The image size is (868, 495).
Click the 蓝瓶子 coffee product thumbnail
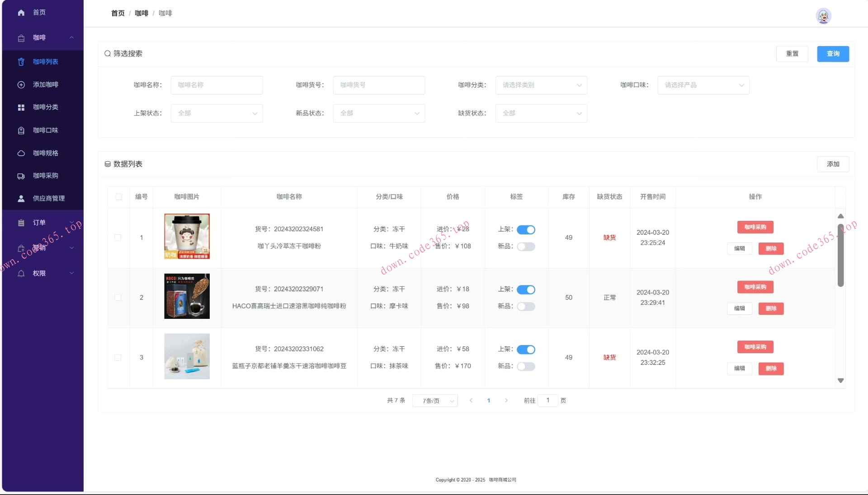186,356
